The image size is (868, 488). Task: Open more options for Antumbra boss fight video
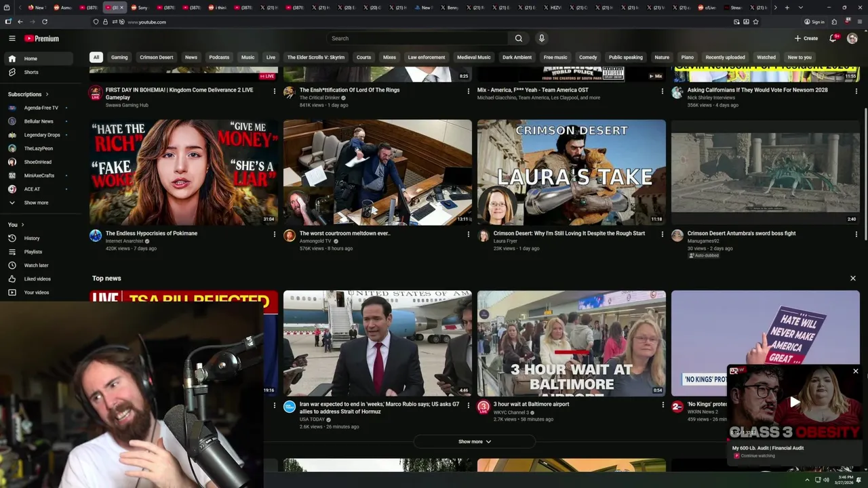pyautogui.click(x=856, y=235)
